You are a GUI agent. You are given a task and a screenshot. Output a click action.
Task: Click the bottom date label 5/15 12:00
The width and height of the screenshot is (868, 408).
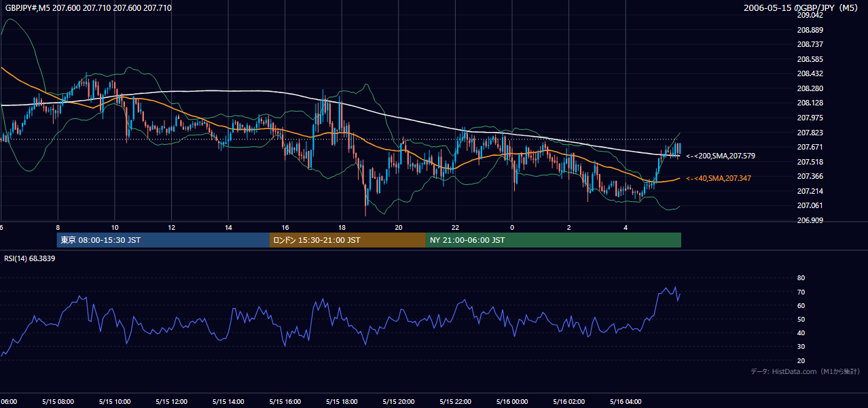[x=171, y=401]
